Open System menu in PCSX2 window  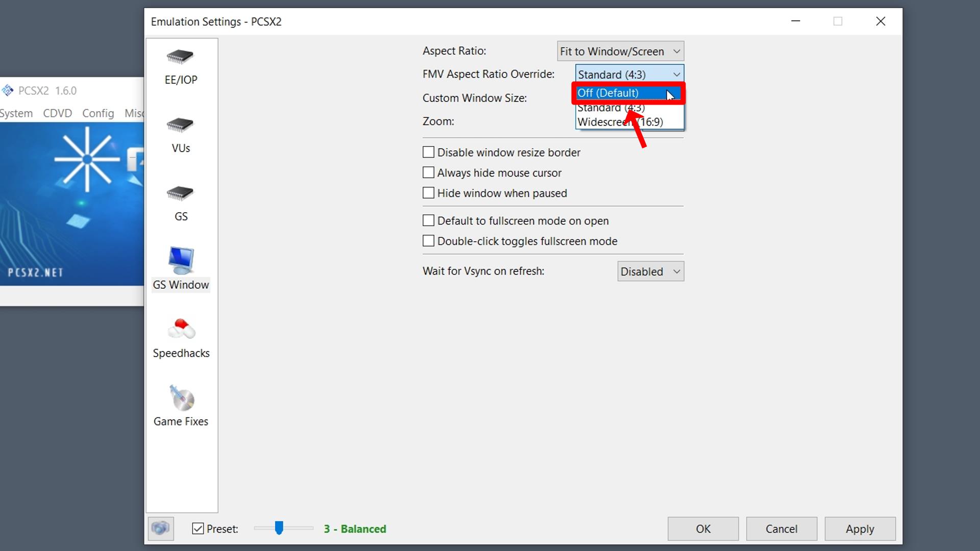16,113
